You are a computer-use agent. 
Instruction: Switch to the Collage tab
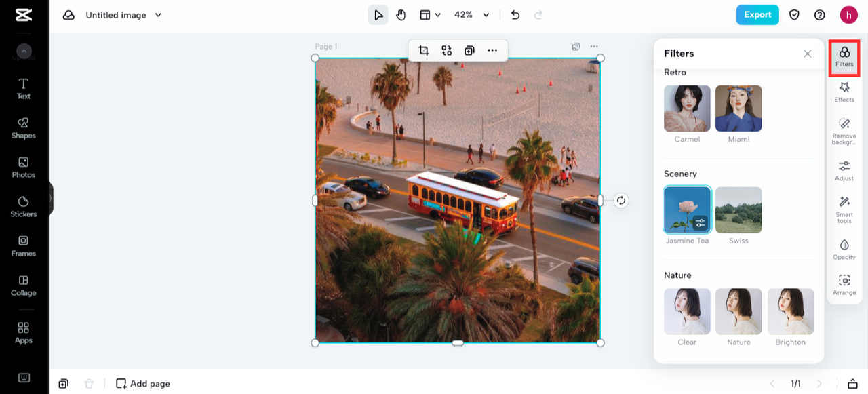coord(24,285)
